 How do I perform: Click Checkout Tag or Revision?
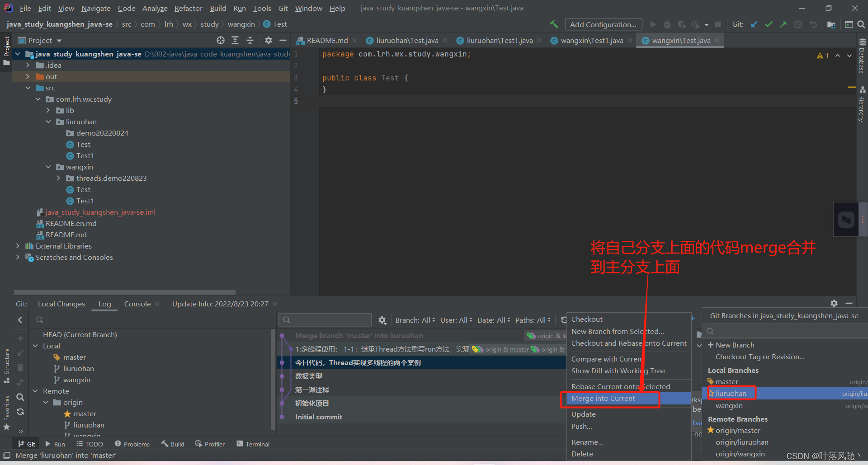pos(760,357)
